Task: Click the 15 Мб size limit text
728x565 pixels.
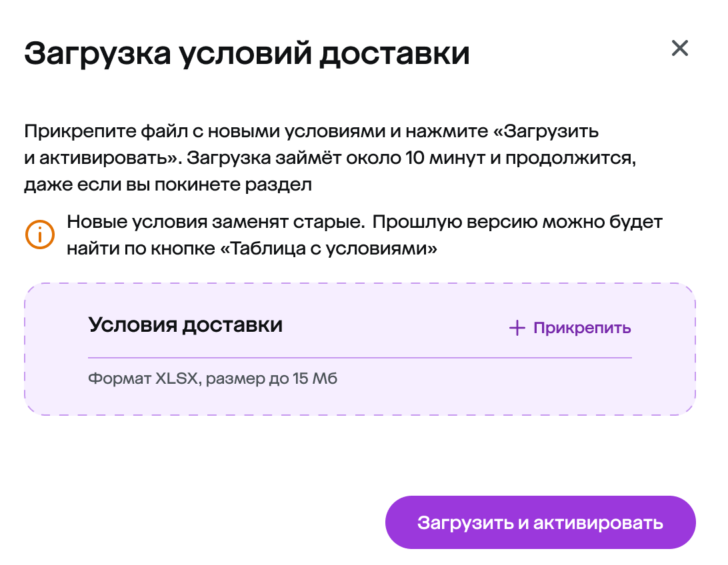Action: click(x=315, y=380)
